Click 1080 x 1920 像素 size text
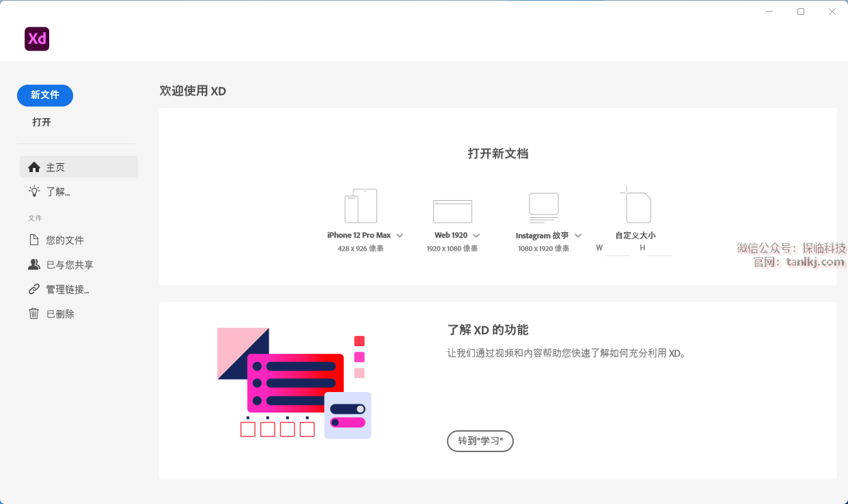 (x=544, y=249)
